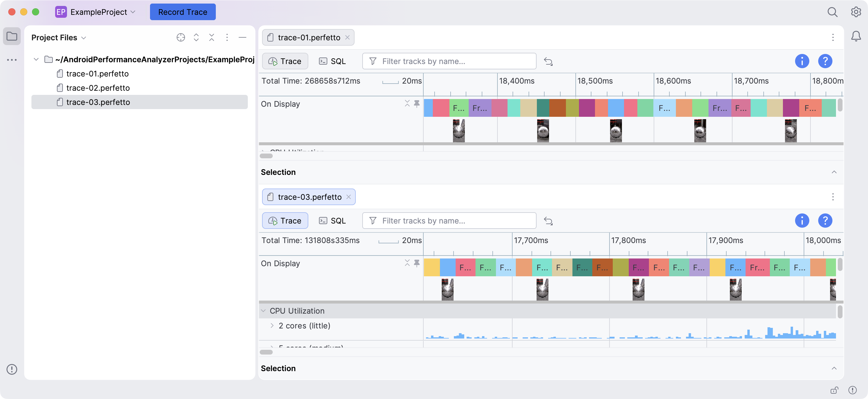
Task: Select the trace-01.perfetto editor tab
Action: click(x=308, y=37)
